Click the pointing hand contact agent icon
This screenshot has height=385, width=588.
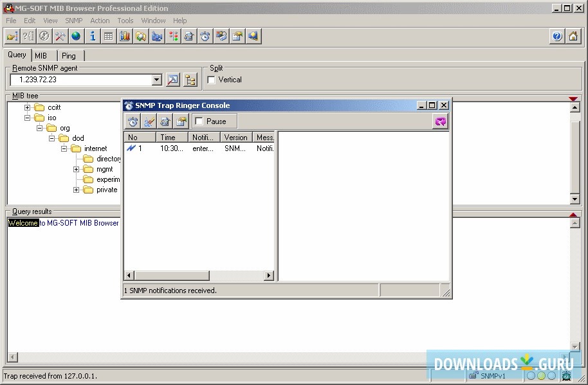12,37
